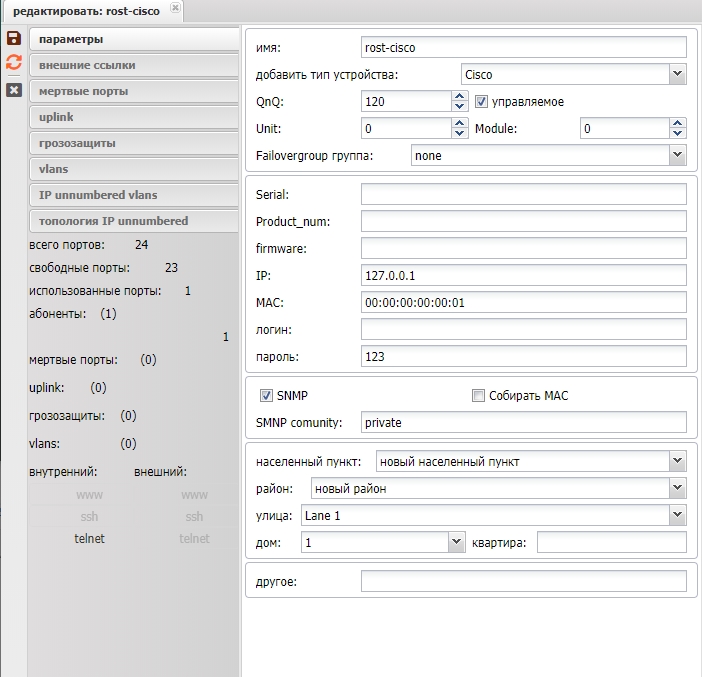Click the save floppy disk icon
Screen dimensions: 702x677
pyautogui.click(x=14, y=38)
